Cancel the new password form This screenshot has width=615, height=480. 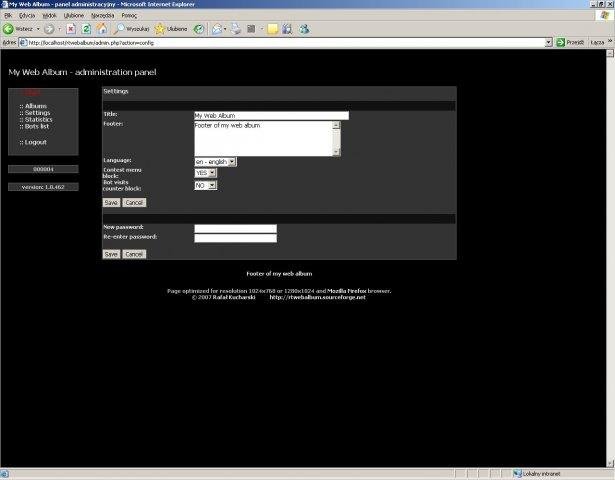click(x=134, y=254)
